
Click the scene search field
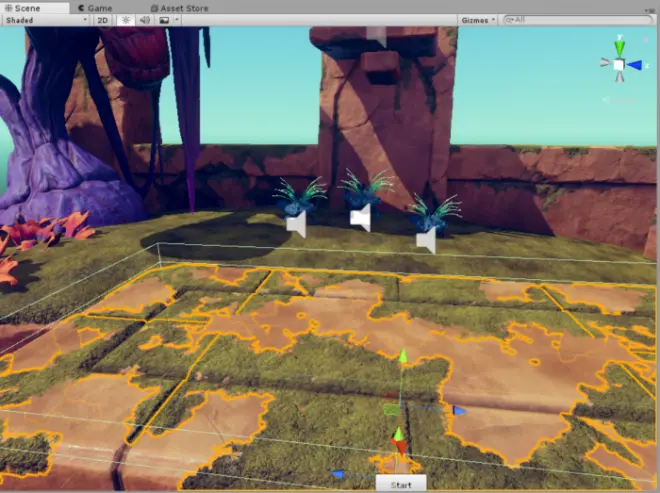point(578,20)
